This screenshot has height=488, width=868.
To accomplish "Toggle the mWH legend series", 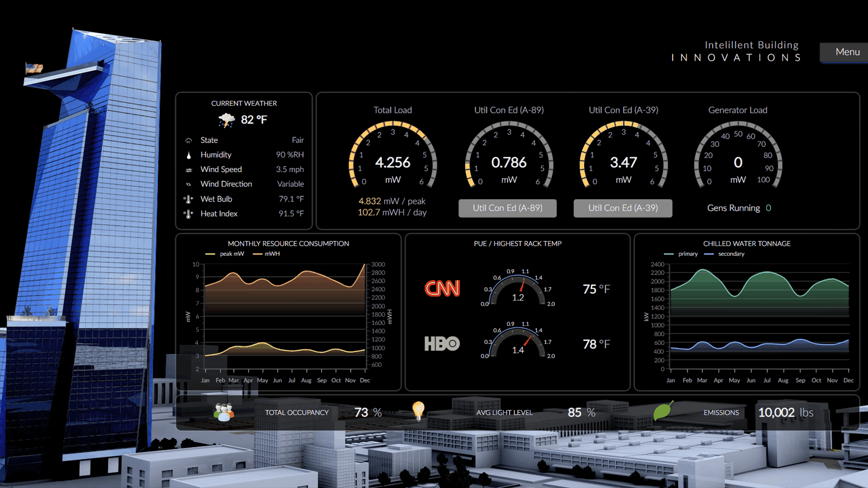I will pos(267,254).
